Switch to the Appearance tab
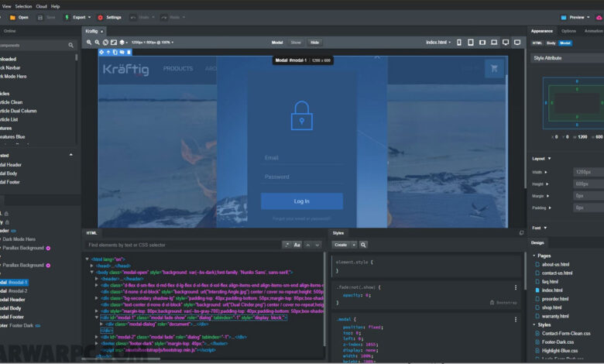 (541, 31)
